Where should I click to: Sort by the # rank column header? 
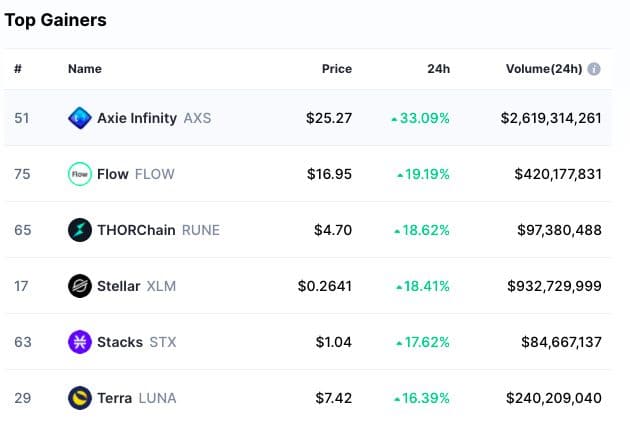tap(18, 69)
